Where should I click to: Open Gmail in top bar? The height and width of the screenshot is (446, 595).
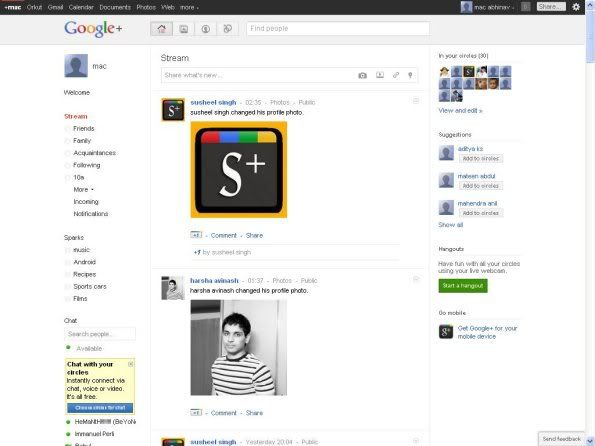tap(55, 7)
